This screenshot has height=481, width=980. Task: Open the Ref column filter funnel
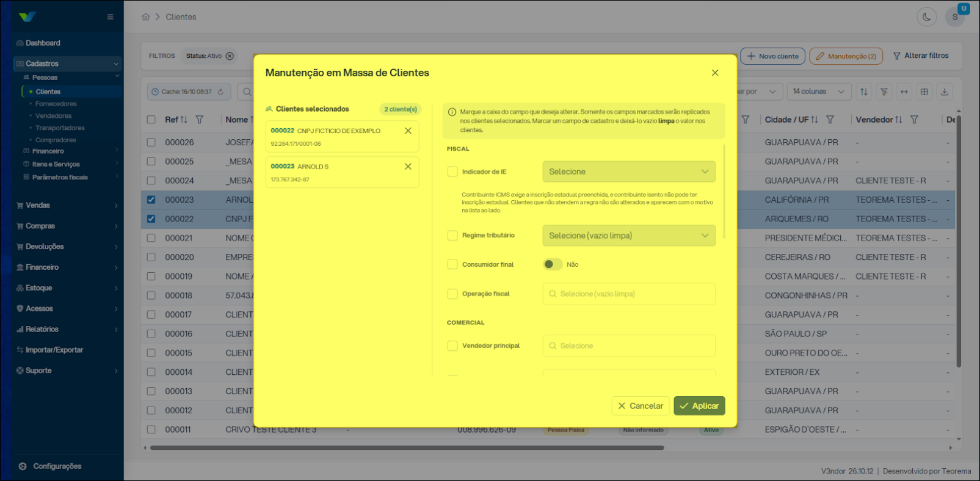[x=200, y=120]
